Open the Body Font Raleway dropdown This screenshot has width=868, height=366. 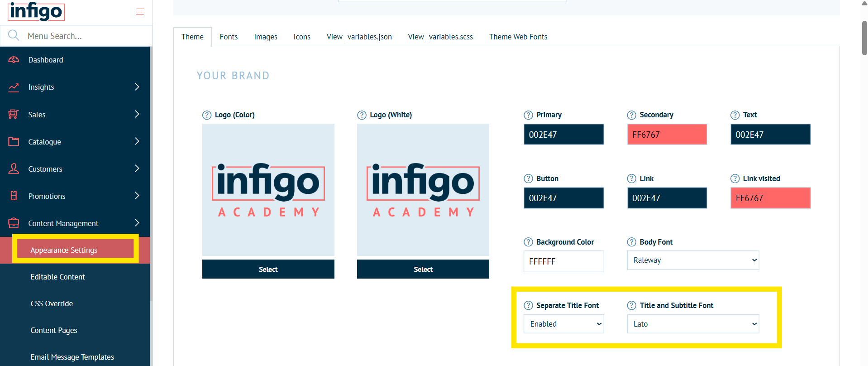tap(693, 260)
